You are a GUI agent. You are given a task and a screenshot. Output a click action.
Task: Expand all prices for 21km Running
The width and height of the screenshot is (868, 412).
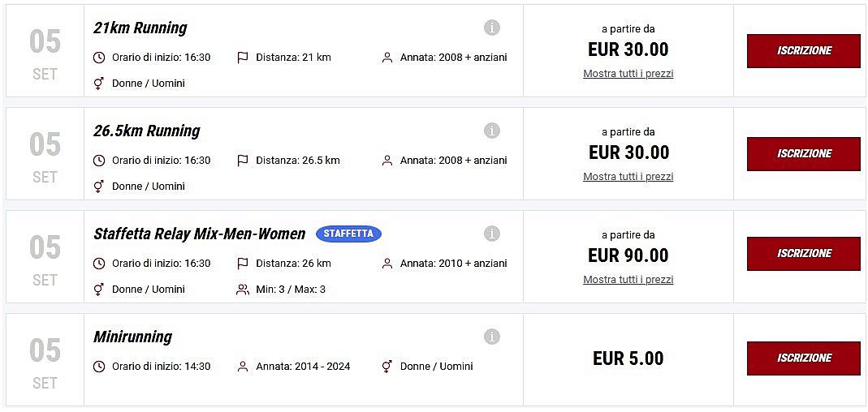pyautogui.click(x=628, y=74)
